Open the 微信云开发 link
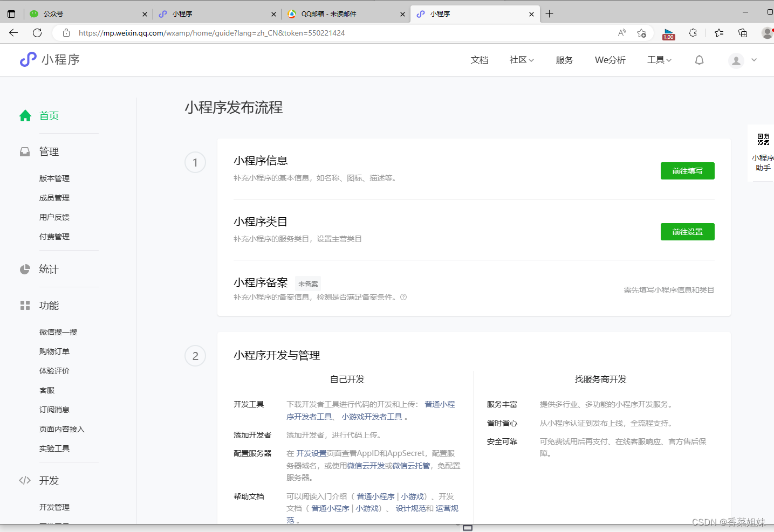 click(366, 466)
